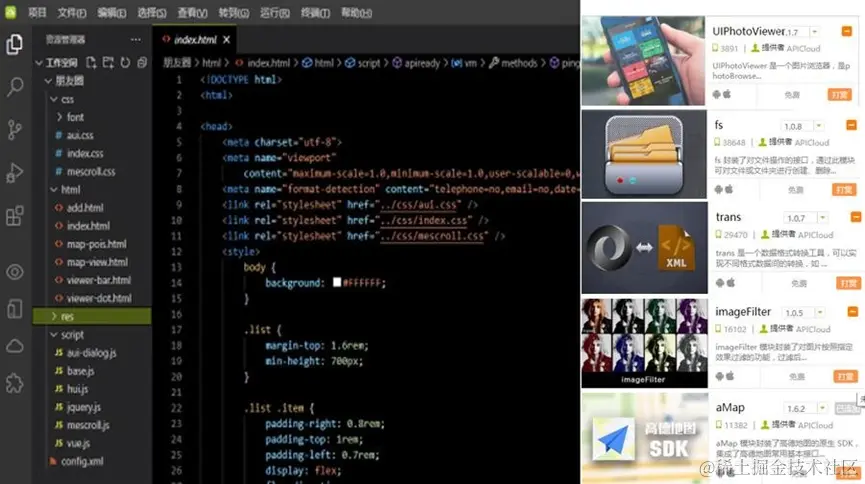Click the #FFFFFF color swatch in code
Image resolution: width=865 pixels, height=484 pixels.
pyautogui.click(x=337, y=283)
